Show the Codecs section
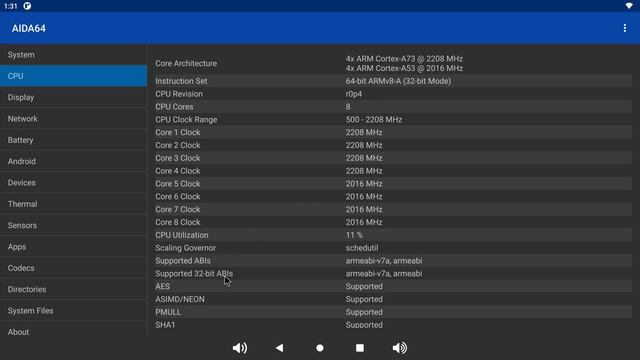640x360 pixels. click(73, 268)
